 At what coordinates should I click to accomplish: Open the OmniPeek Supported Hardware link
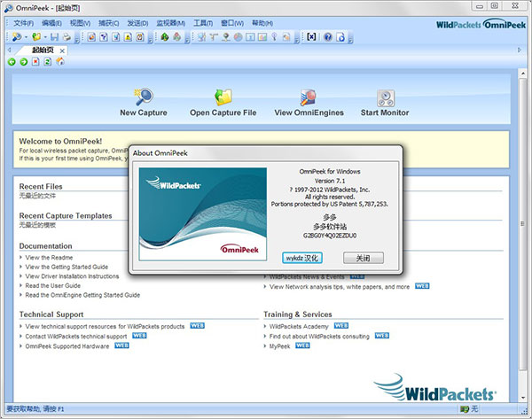click(67, 346)
